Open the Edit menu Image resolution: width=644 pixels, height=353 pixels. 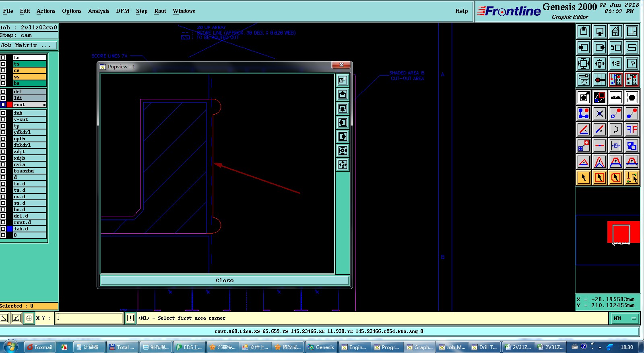click(25, 11)
